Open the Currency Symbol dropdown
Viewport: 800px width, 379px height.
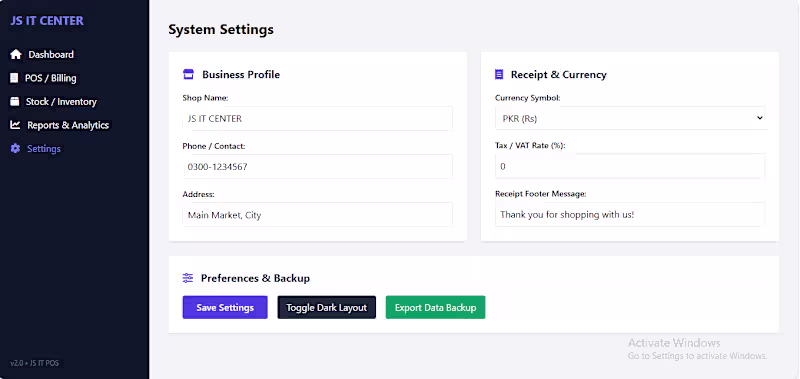click(x=630, y=118)
